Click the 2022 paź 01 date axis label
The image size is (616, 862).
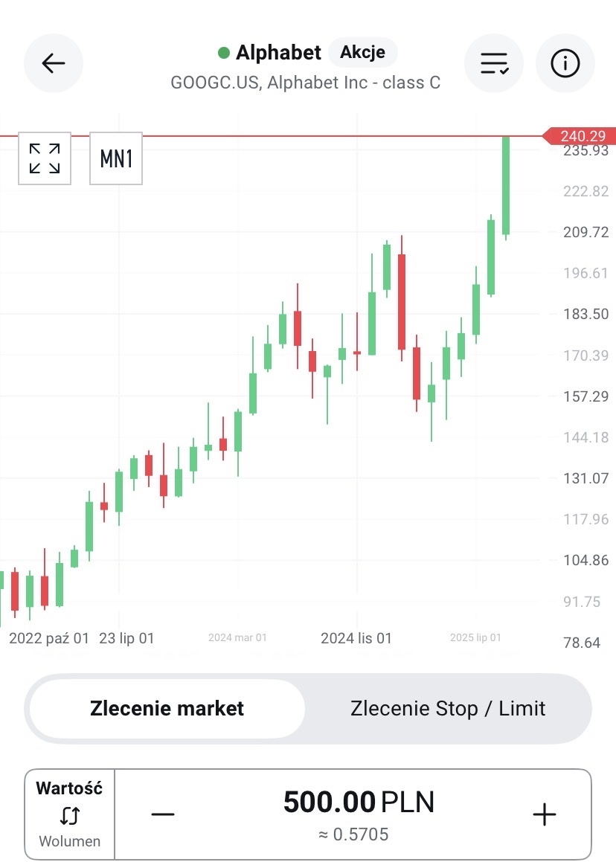click(x=49, y=638)
